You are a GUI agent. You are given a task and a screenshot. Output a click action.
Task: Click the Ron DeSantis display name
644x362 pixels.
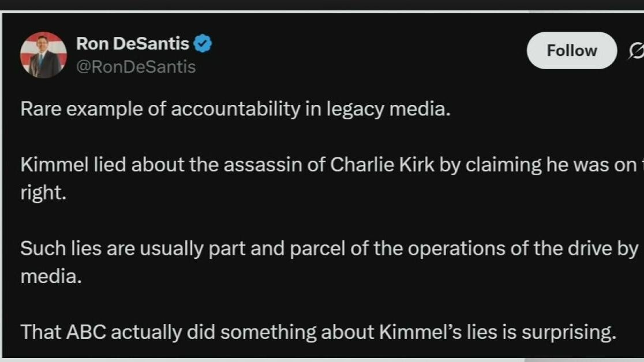click(133, 43)
